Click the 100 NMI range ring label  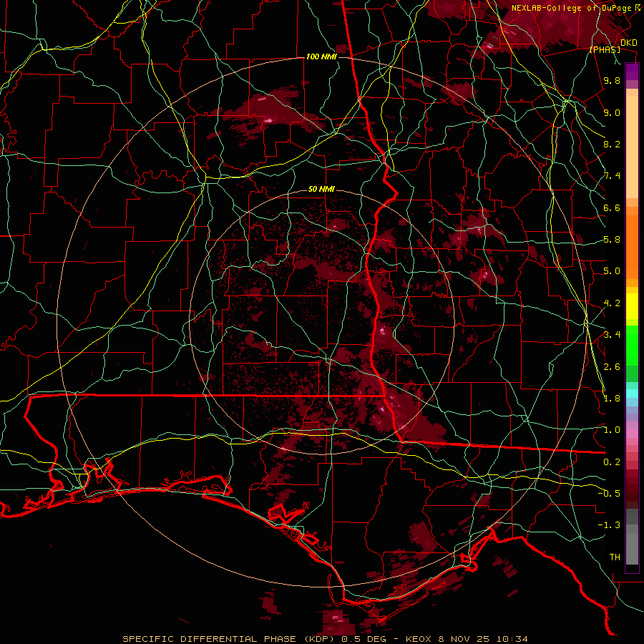pos(321,57)
